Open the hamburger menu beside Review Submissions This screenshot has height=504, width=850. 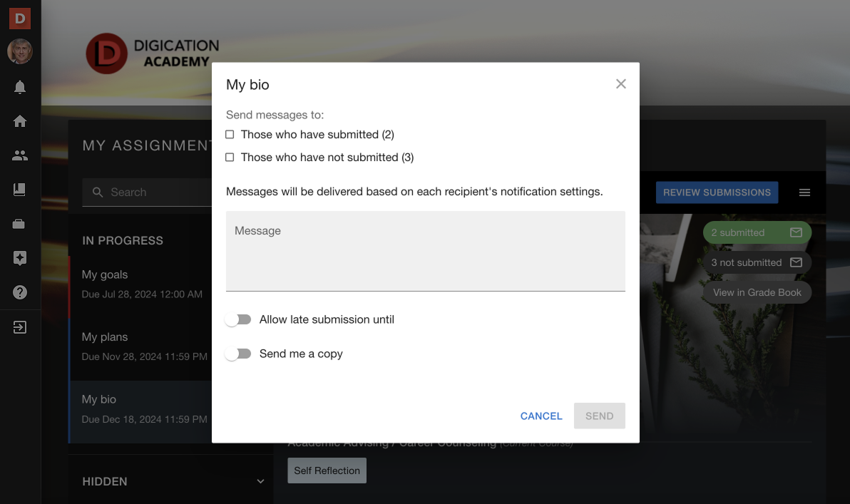(x=804, y=192)
